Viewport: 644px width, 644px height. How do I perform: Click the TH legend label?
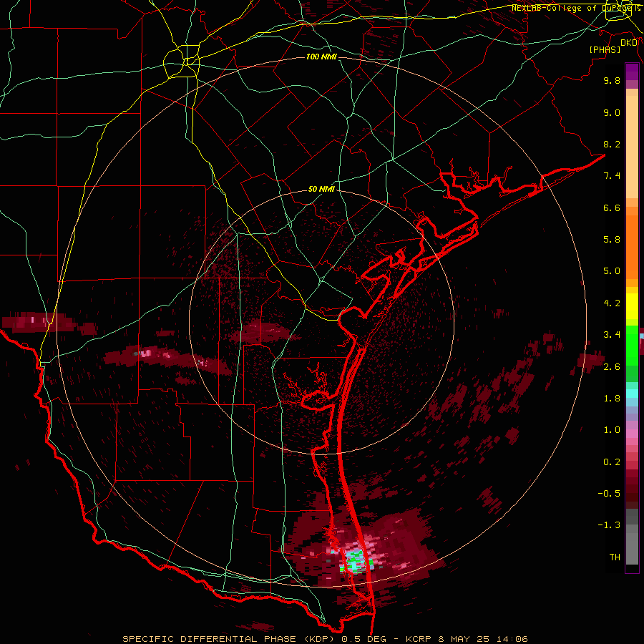pos(615,557)
